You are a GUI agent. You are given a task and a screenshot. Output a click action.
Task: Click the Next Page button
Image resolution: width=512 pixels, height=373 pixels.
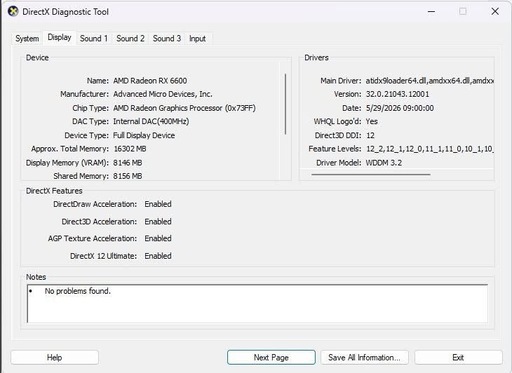[x=271, y=357]
